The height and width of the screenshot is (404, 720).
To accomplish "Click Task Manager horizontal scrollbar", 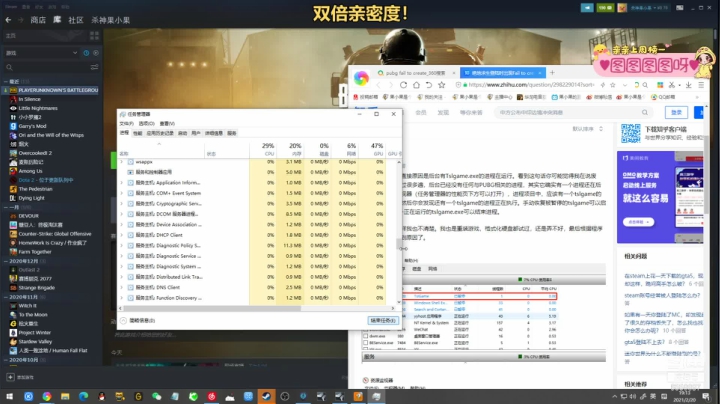I will pyautogui.click(x=257, y=309).
